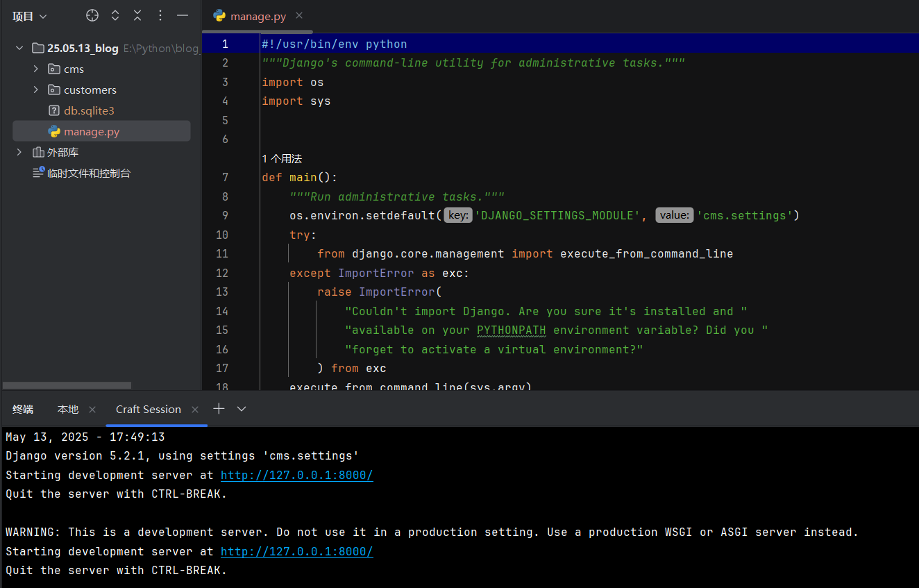Click the external libraries icon
This screenshot has height=588, width=919.
coord(38,153)
